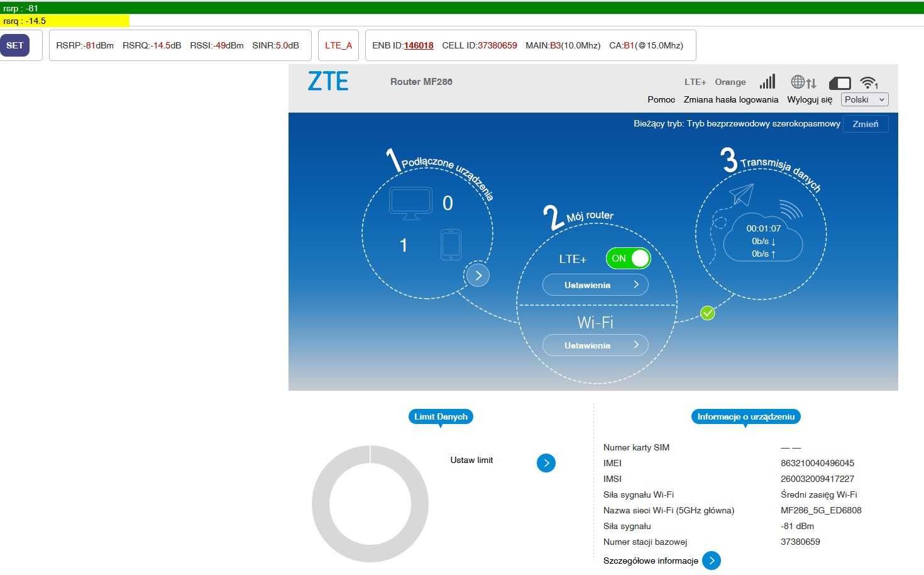The image size is (924, 575).
Task: Click the CELL ID:37380659 text
Action: [x=480, y=45]
